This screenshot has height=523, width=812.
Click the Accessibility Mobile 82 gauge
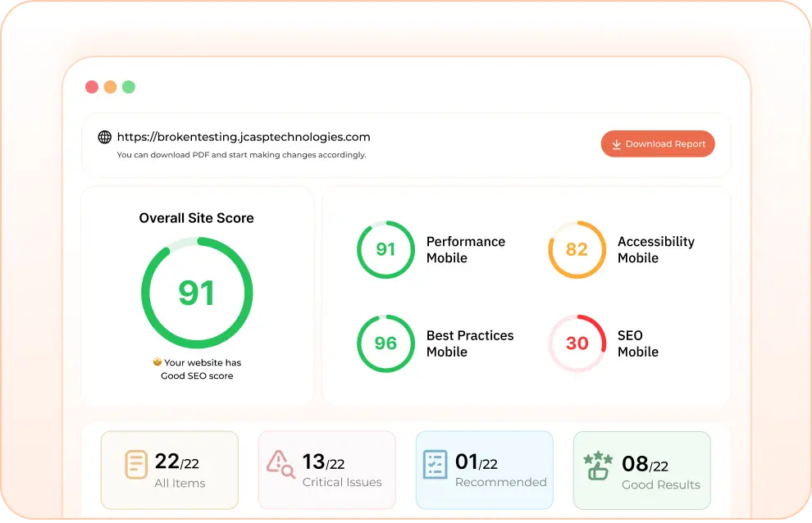[x=577, y=249]
